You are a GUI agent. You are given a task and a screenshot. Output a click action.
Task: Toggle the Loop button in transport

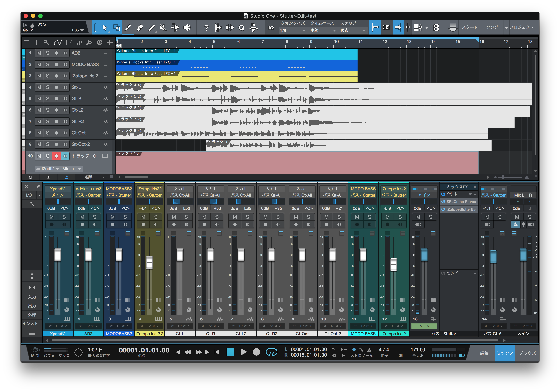click(x=272, y=352)
